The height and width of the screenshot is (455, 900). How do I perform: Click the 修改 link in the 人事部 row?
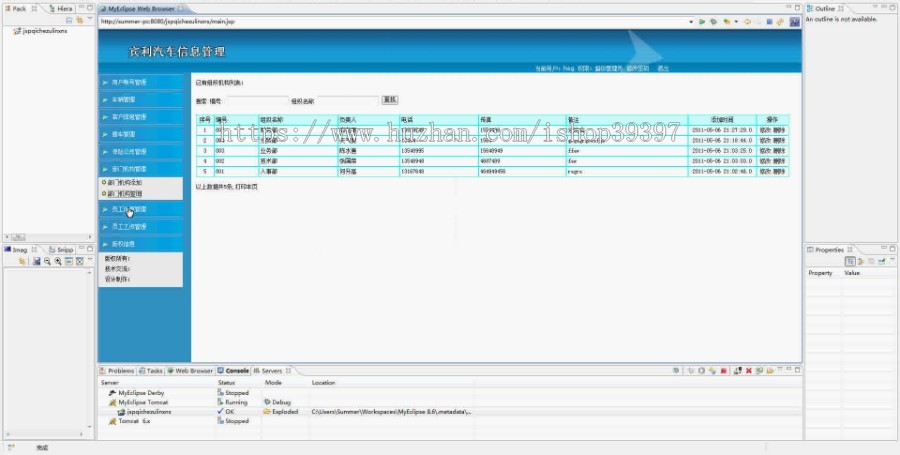(x=765, y=172)
